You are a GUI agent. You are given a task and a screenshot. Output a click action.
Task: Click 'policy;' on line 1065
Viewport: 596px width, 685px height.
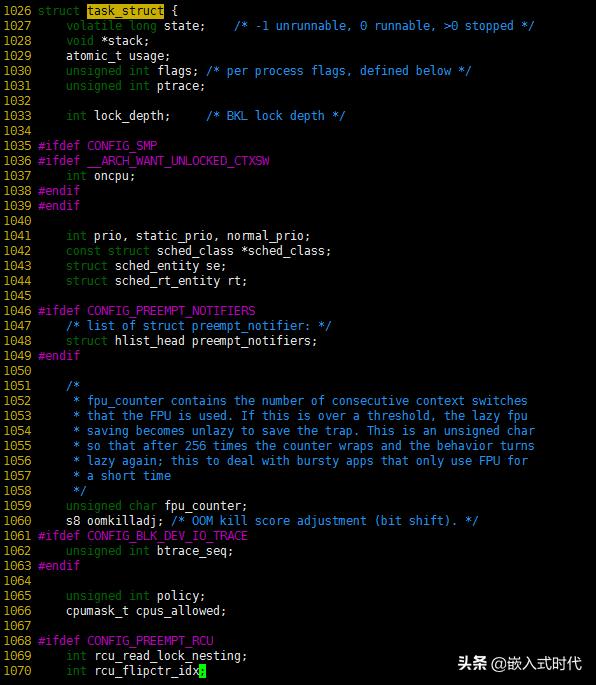coord(181,596)
